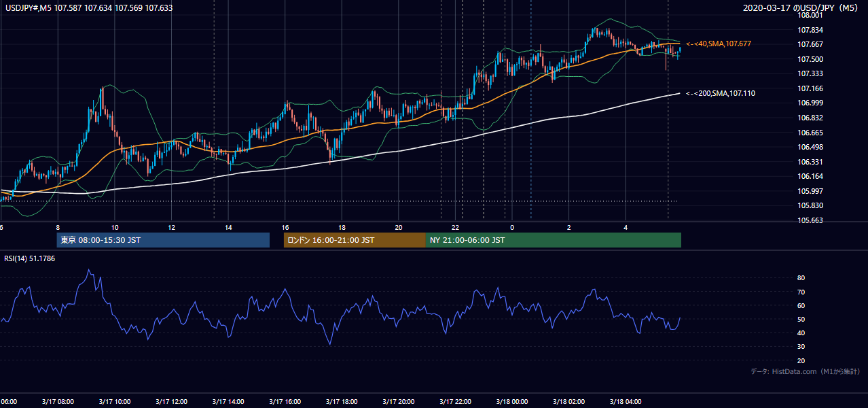Image resolution: width=868 pixels, height=408 pixels.
Task: Click hour tick '12' under the price chart
Action: (171, 227)
